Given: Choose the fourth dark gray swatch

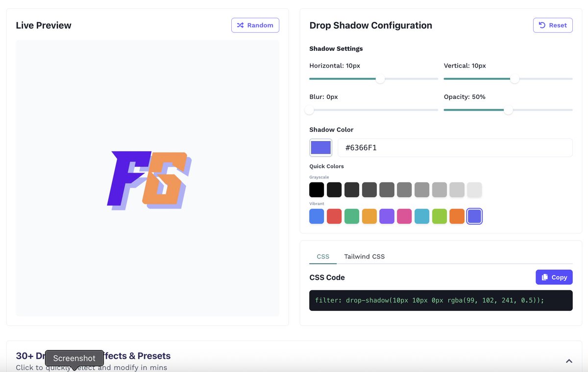Looking at the screenshot, I should point(369,190).
